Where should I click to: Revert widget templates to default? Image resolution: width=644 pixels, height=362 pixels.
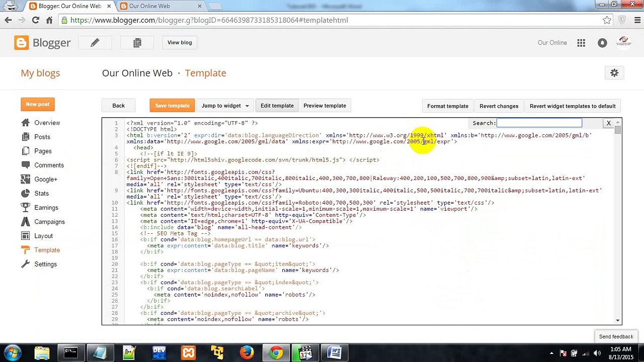pos(573,106)
